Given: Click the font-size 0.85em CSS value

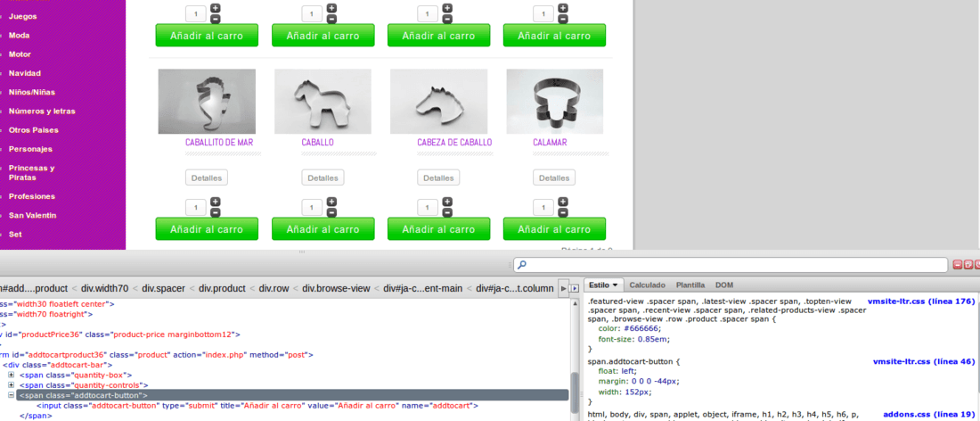Looking at the screenshot, I should pyautogui.click(x=653, y=339).
